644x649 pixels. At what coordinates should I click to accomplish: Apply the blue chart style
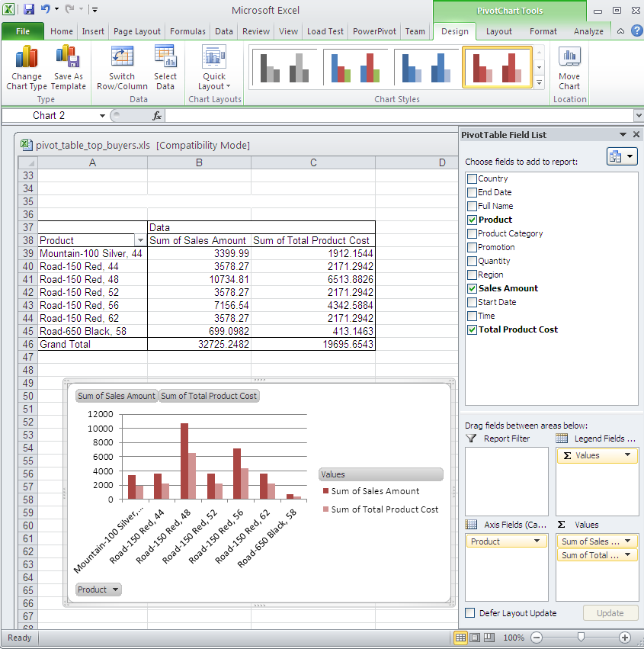tap(426, 67)
